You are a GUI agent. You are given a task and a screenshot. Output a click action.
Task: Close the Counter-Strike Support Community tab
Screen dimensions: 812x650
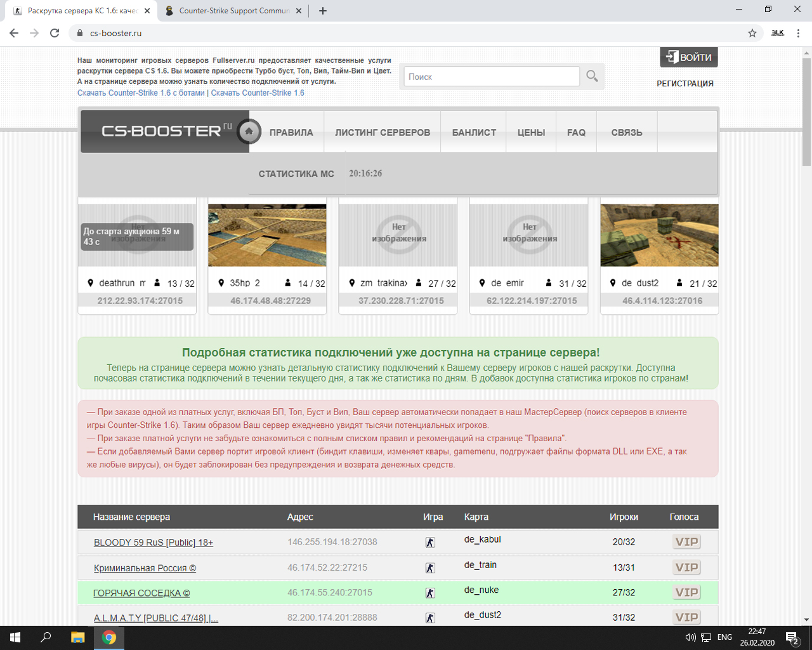300,11
